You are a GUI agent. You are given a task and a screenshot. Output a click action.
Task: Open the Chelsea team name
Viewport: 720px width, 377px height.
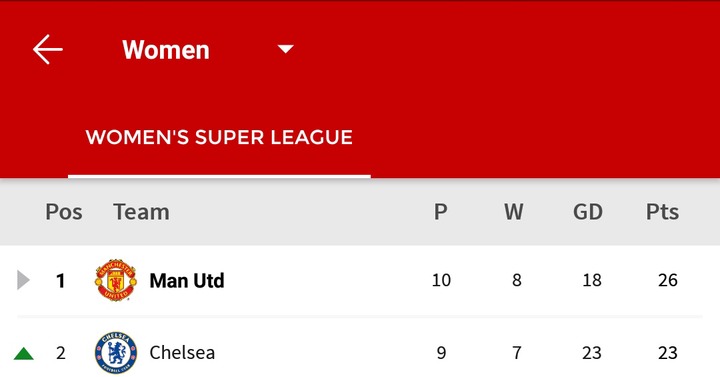(x=182, y=353)
